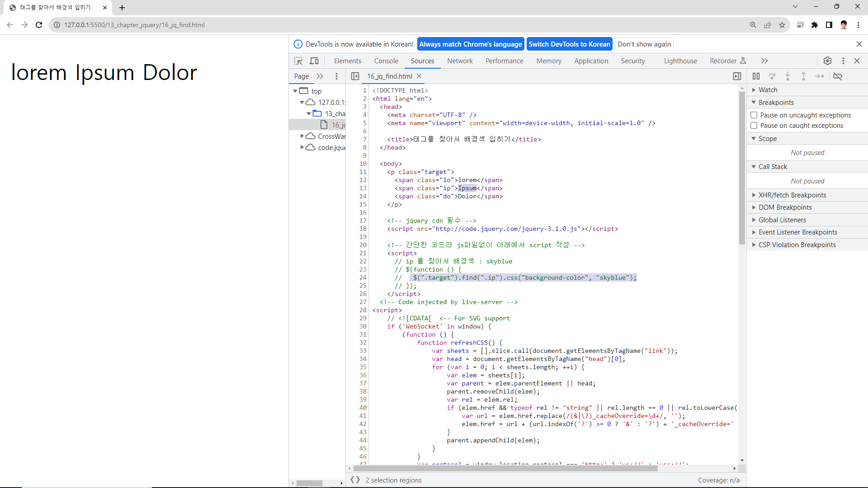Screen dimensions: 868x488
Task: Open DevTools settings gear
Action: pos(827,61)
